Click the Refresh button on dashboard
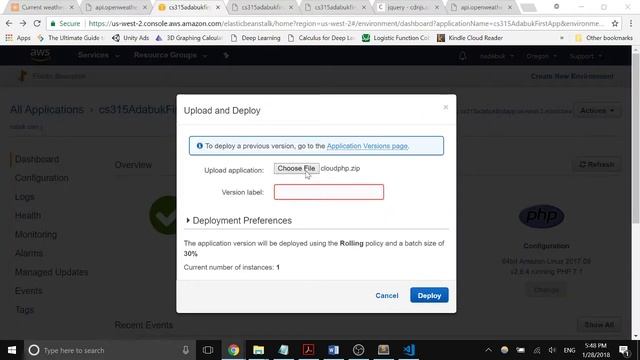Viewport: 640px width, 360px height. tap(597, 164)
